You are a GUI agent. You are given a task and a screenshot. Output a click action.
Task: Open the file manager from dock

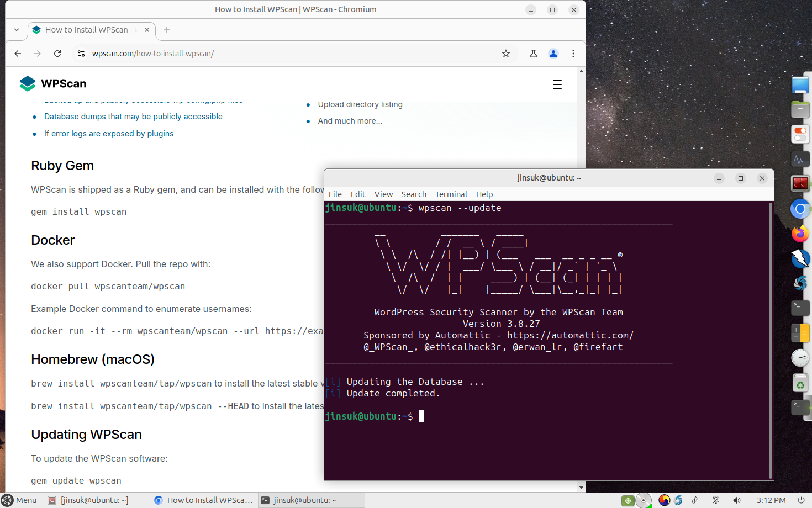800,109
